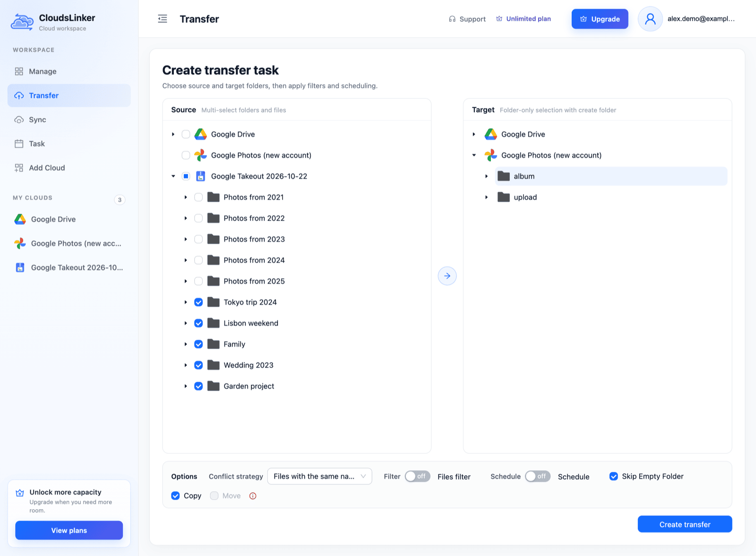Image resolution: width=756 pixels, height=556 pixels.
Task: Uncheck the Lisbon weekend checkbox
Action: [198, 323]
